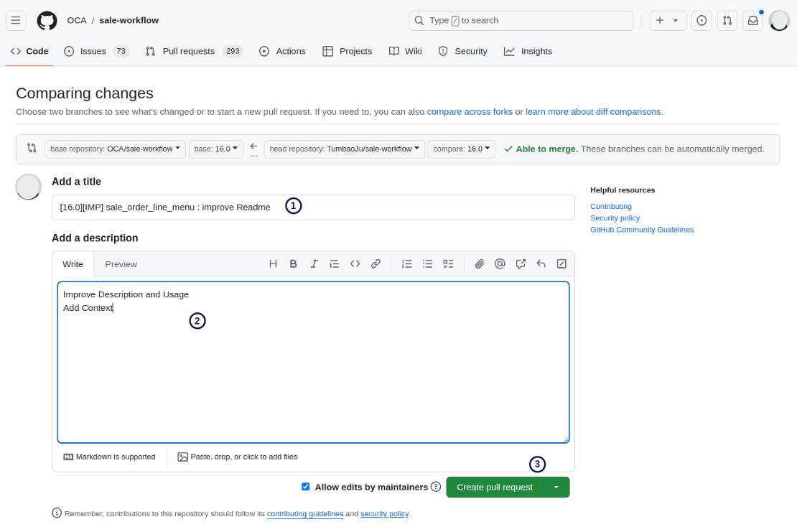Click the GitHub logo icon
Image resolution: width=797 pixels, height=532 pixels.
pos(47,20)
